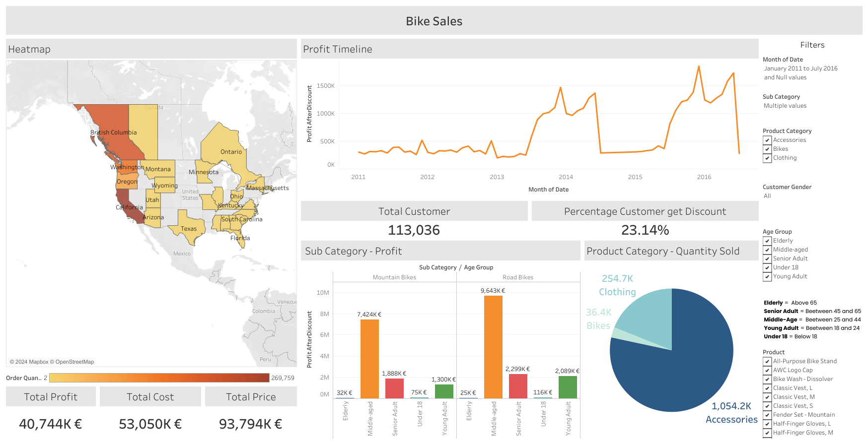Uncheck All-Purpose Bike Stand product checkbox
The height and width of the screenshot is (444, 868).
tap(767, 362)
